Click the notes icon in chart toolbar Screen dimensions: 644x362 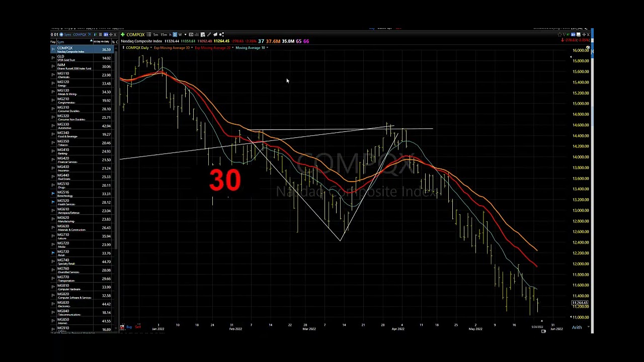[x=203, y=34]
